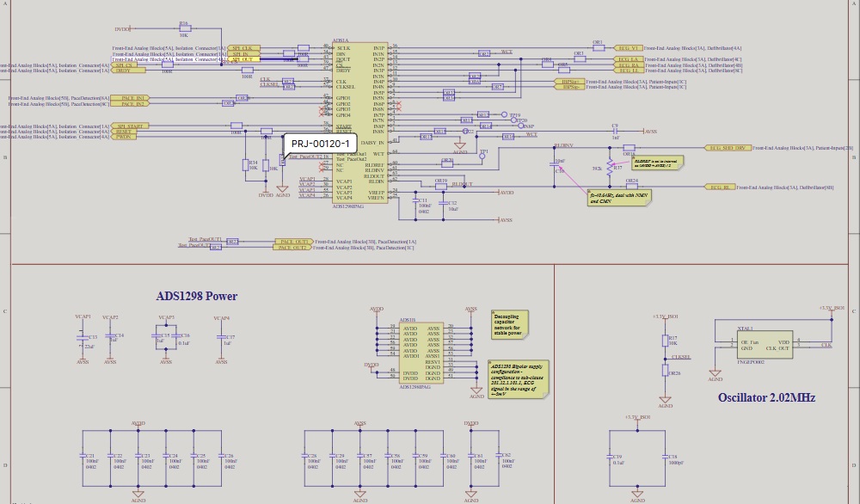Click the bipolar supply configuration note
The image size is (860, 504).
coord(519,379)
